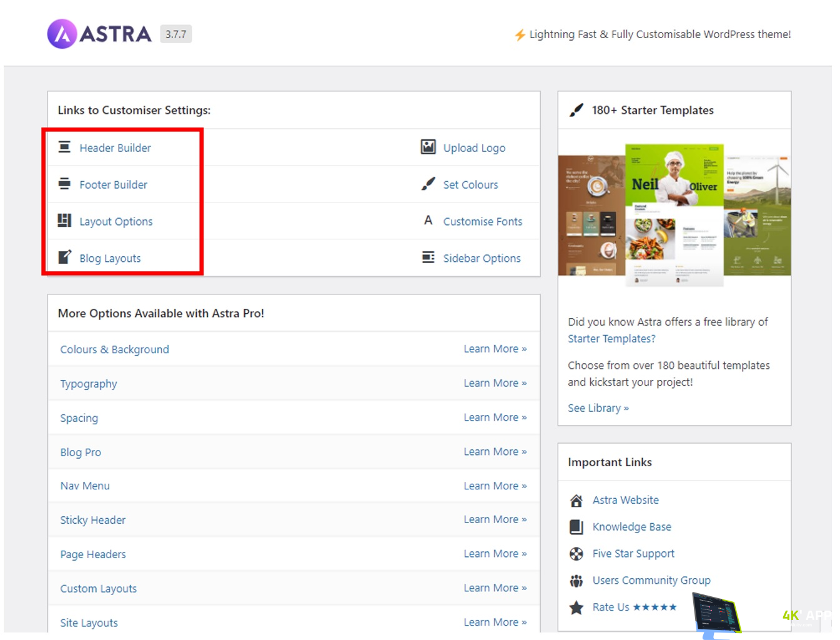Click the Layout Options grid icon
The width and height of the screenshot is (840, 640).
[64, 221]
